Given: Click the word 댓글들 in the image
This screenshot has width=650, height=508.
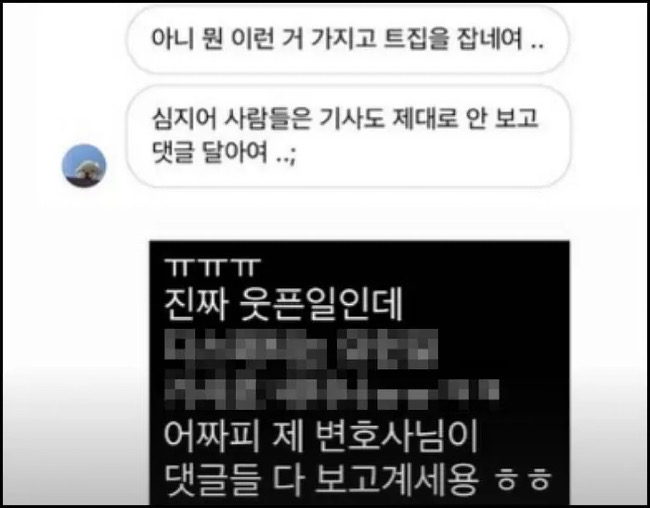Looking at the screenshot, I should pos(213,480).
